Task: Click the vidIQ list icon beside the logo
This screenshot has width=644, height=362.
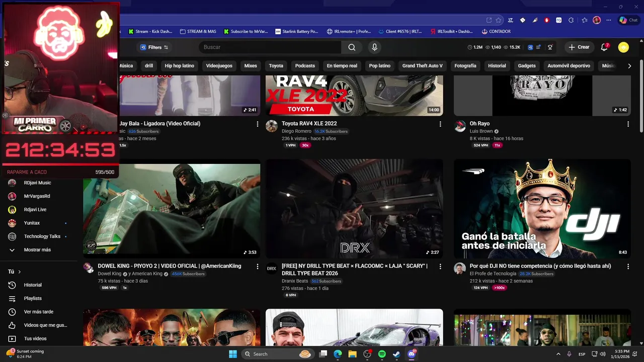Action: (x=538, y=47)
